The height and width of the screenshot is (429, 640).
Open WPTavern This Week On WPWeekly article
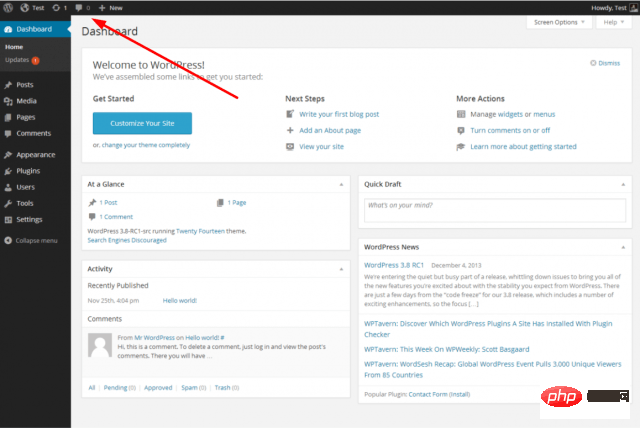point(447,349)
